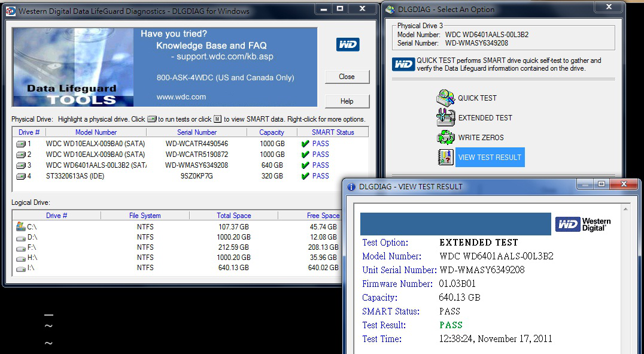Sort physical drives by Model Number header
Image resolution: width=644 pixels, height=354 pixels.
click(96, 132)
